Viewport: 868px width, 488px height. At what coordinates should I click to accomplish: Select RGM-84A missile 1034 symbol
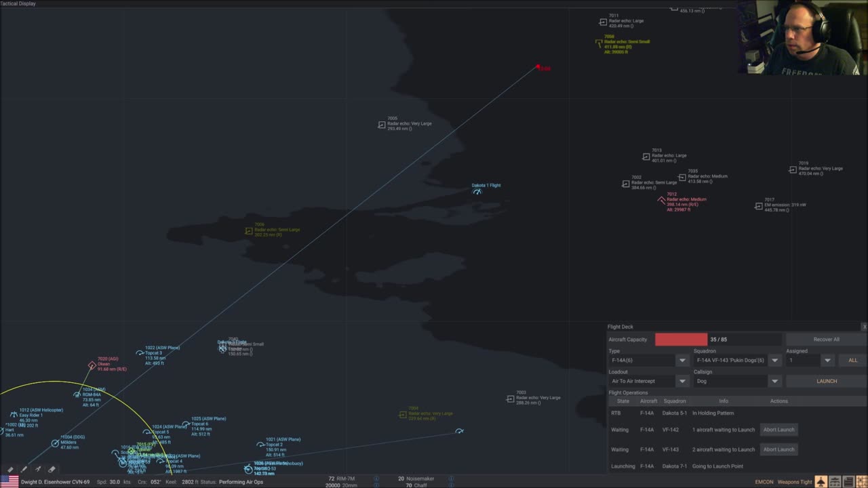77,394
